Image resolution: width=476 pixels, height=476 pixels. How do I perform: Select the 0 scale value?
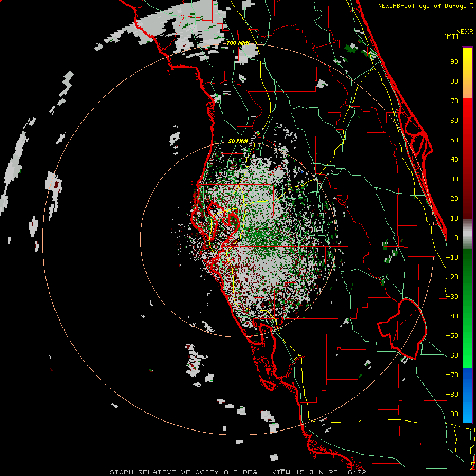click(x=456, y=237)
